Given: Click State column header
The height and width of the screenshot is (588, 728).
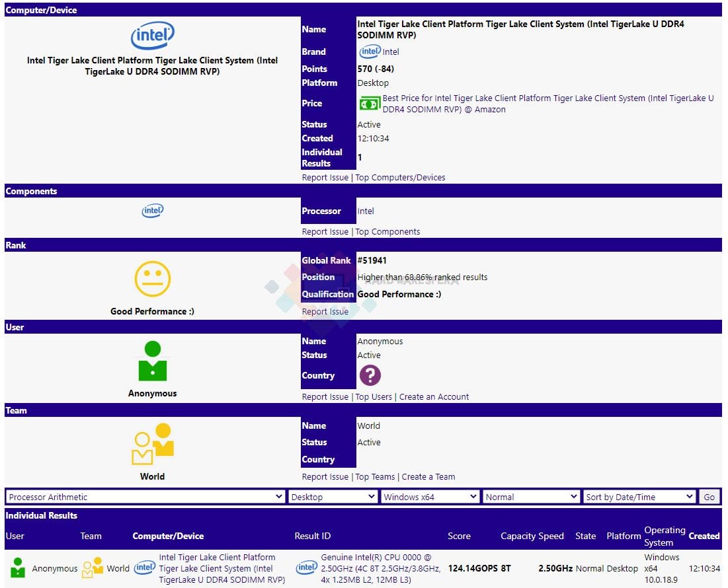Looking at the screenshot, I should click(585, 536).
